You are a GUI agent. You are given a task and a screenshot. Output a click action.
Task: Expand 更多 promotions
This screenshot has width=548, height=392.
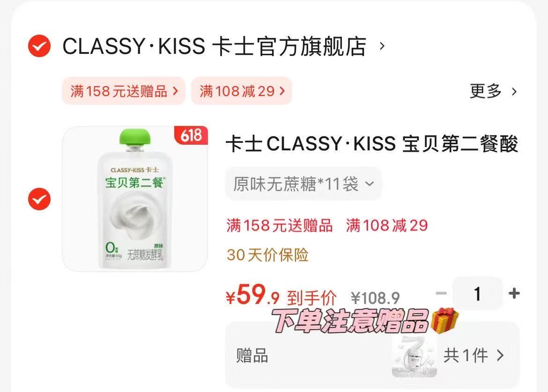(x=485, y=91)
